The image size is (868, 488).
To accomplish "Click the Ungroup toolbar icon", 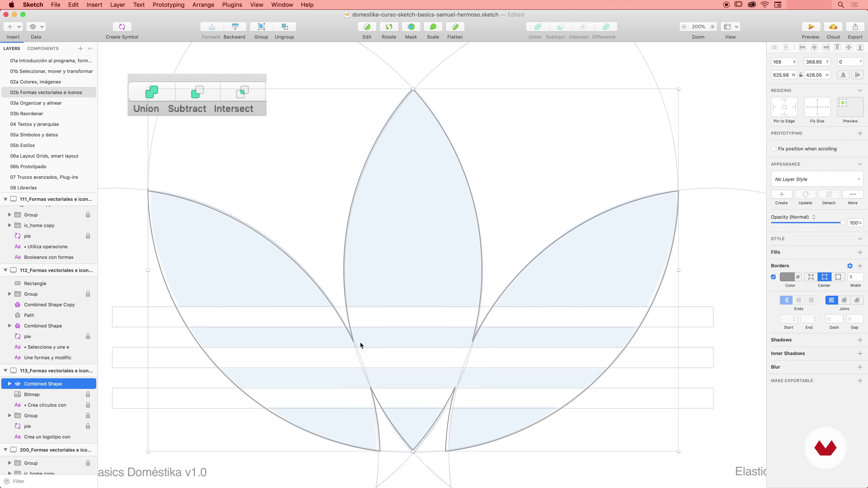I will pos(284,27).
